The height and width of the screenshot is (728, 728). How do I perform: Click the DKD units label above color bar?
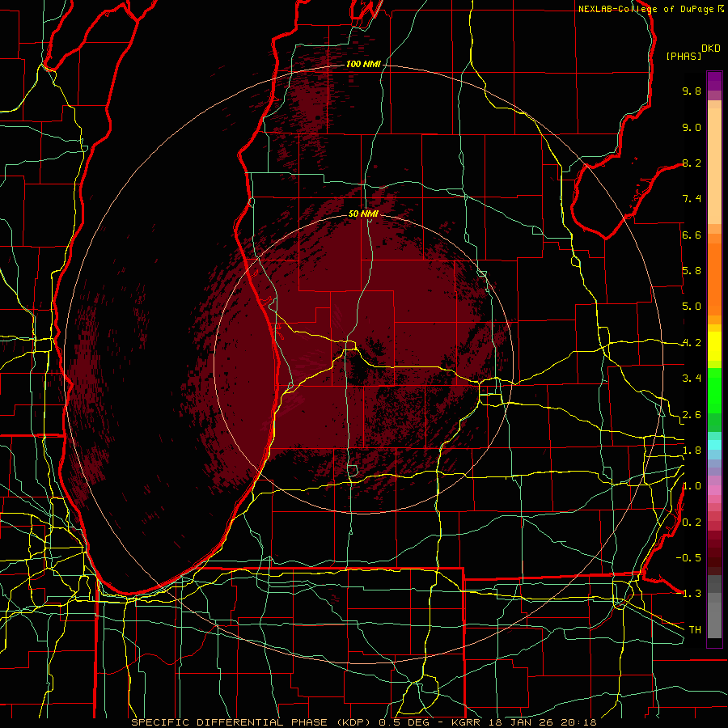pos(710,49)
